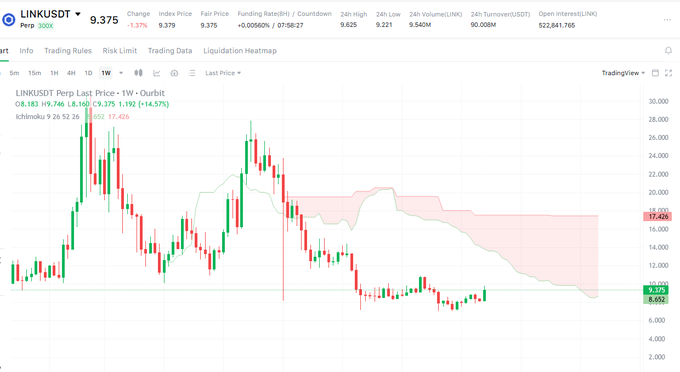Open the Liquidation Heatmap tab
This screenshot has width=680, height=372.
pos(240,51)
